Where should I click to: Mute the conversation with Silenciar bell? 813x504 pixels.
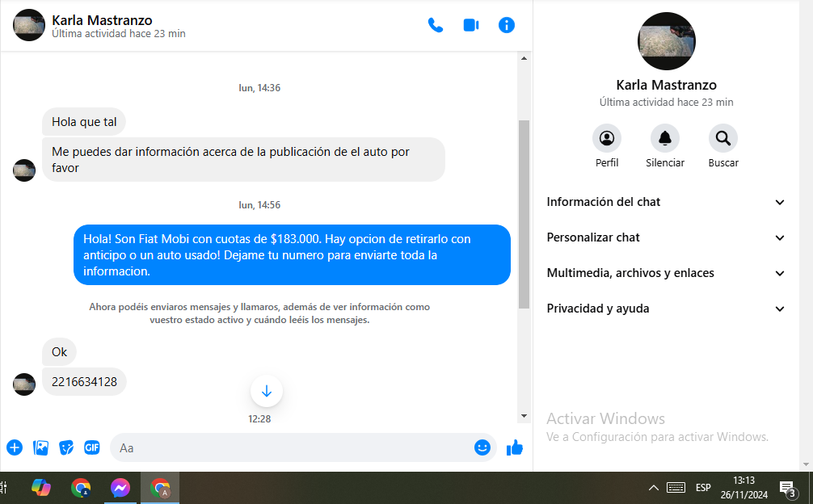[x=665, y=138]
